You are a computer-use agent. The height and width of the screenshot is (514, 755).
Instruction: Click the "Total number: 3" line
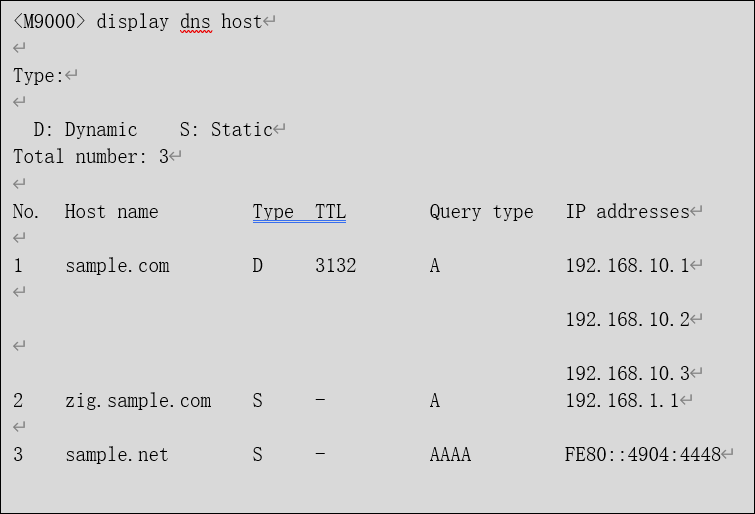click(x=91, y=157)
